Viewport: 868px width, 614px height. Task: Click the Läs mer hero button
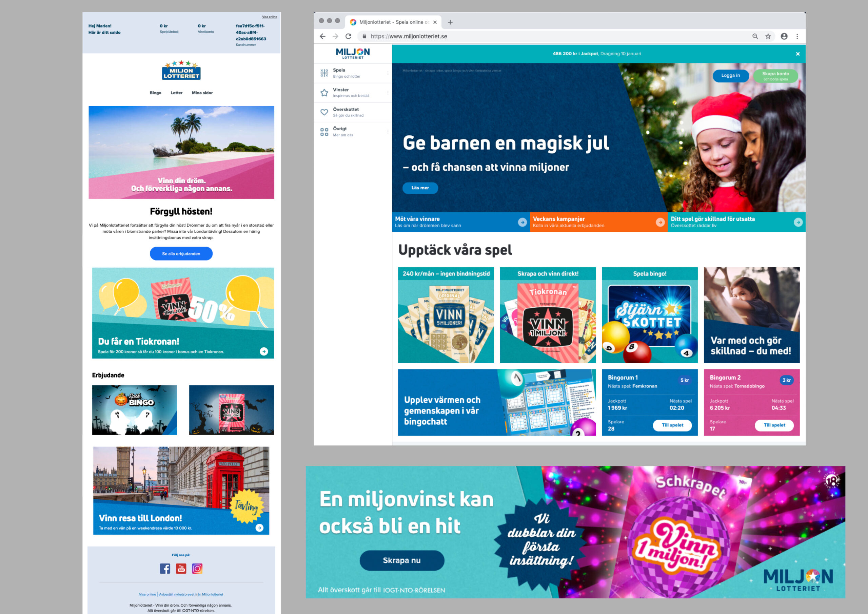coord(420,188)
